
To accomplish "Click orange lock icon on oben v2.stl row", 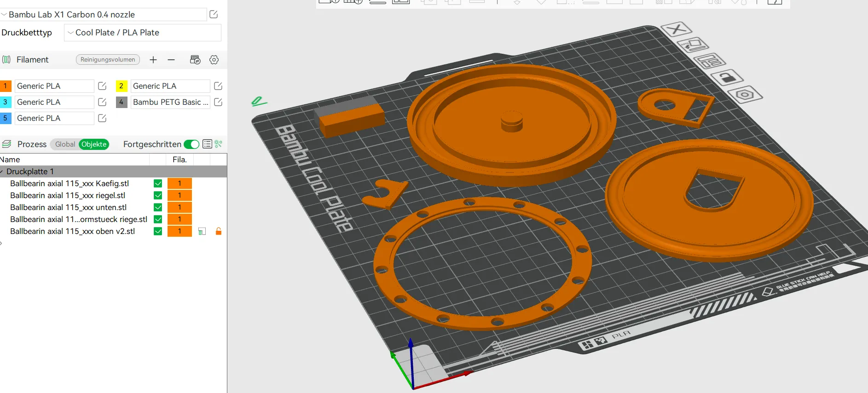I will coord(219,231).
